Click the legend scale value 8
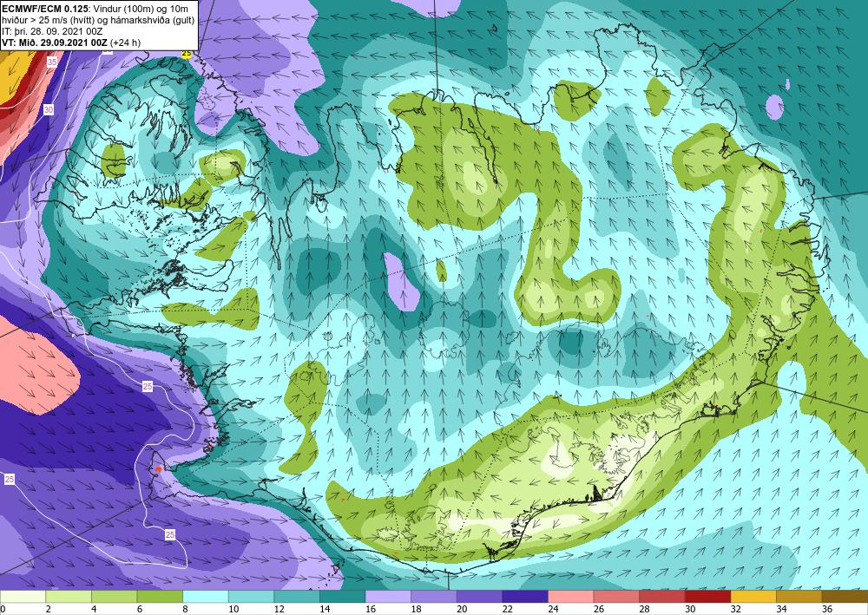Viewport: 868px width, 615px height. point(186,610)
